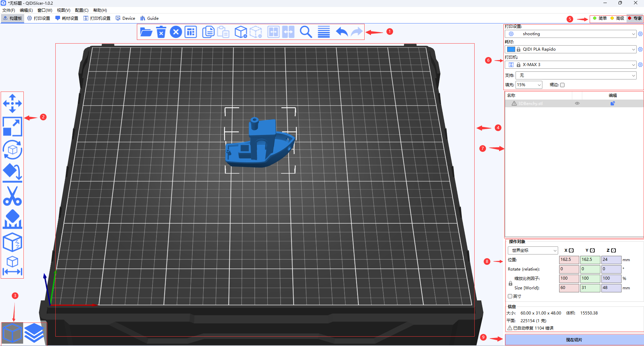644x346 pixels.
Task: Select the Cut scissors tool
Action: click(12, 196)
